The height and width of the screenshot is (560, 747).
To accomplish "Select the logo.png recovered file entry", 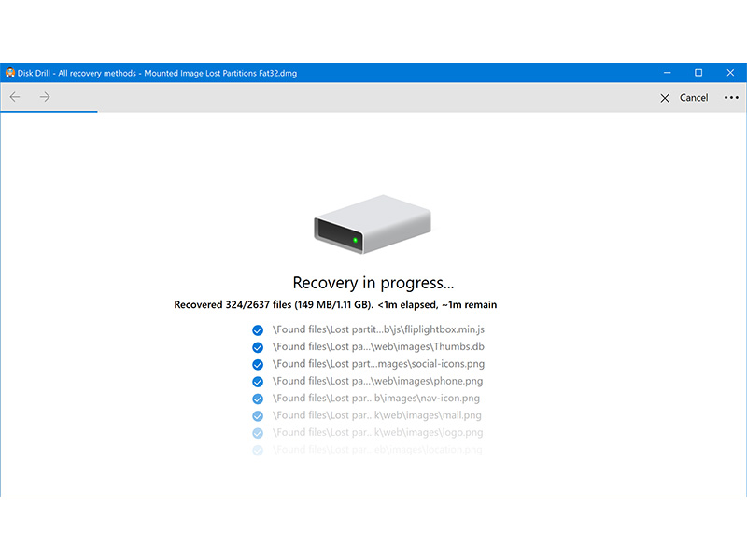I will [376, 432].
